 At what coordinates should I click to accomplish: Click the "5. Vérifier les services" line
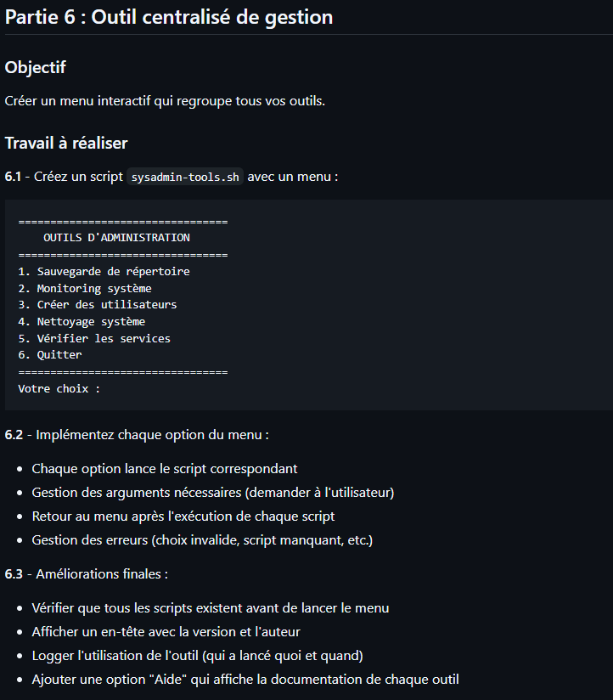pyautogui.click(x=94, y=338)
